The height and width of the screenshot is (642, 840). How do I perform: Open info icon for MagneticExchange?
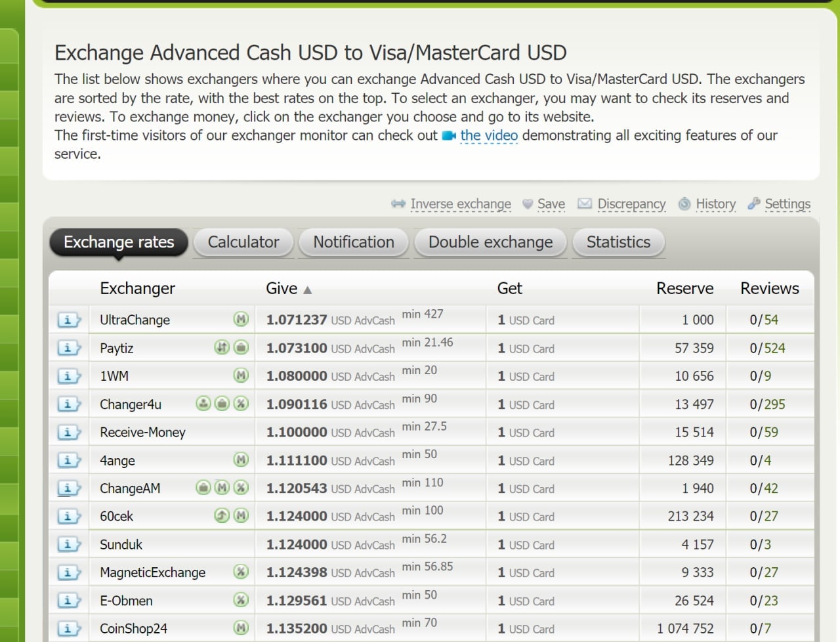(69, 572)
